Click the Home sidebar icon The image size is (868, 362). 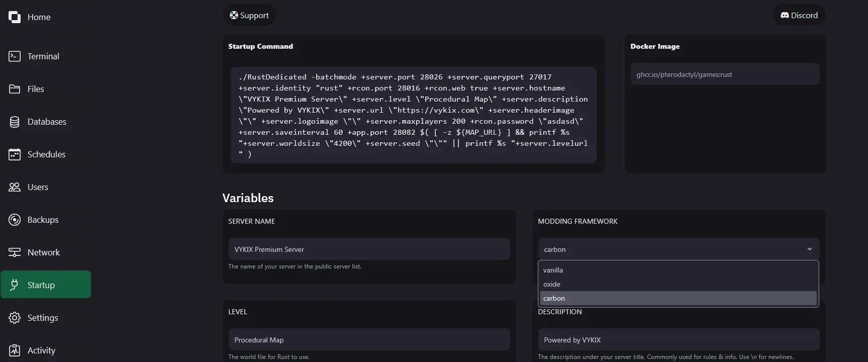(x=15, y=17)
